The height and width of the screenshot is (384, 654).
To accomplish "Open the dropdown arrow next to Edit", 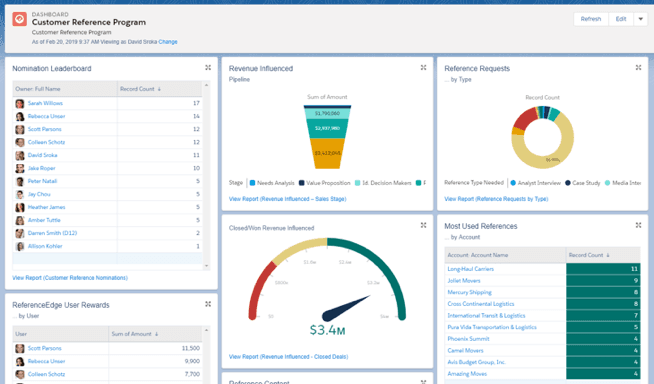I will tap(641, 19).
